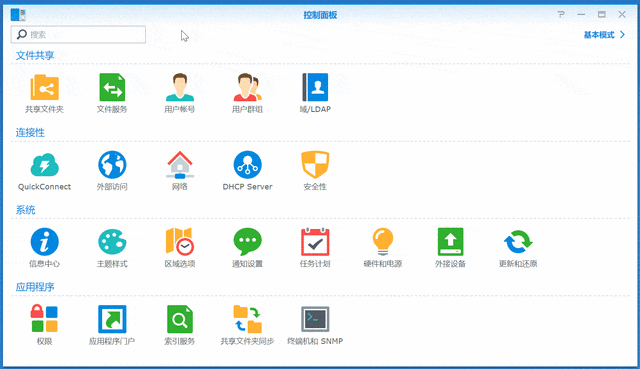
Task: Click the 控制面板 window title
Action: (x=320, y=15)
